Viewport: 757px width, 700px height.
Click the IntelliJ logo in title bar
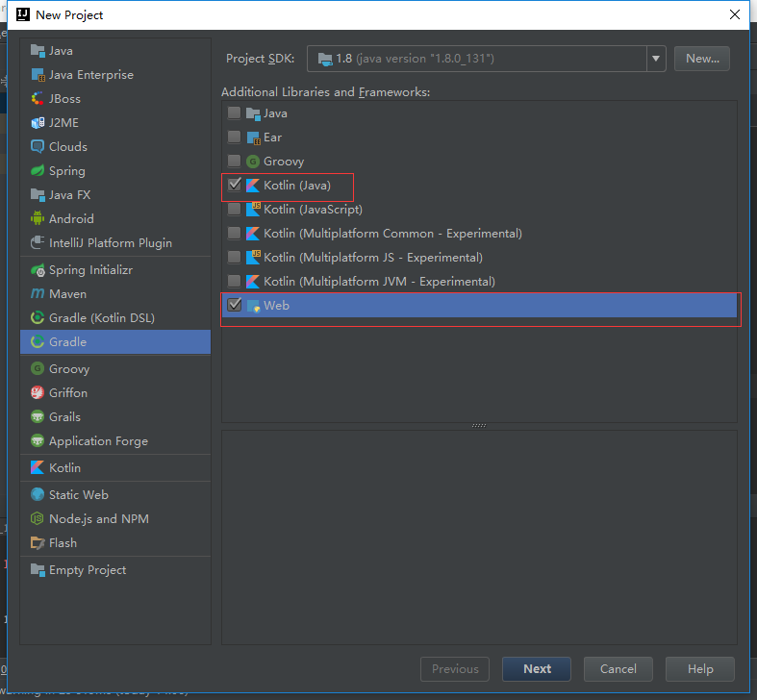(x=23, y=15)
